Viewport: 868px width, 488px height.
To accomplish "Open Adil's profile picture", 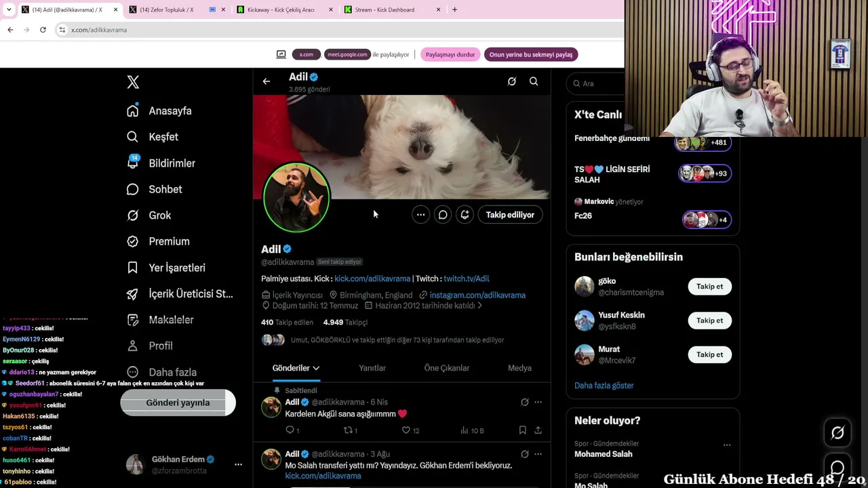I will tap(296, 197).
